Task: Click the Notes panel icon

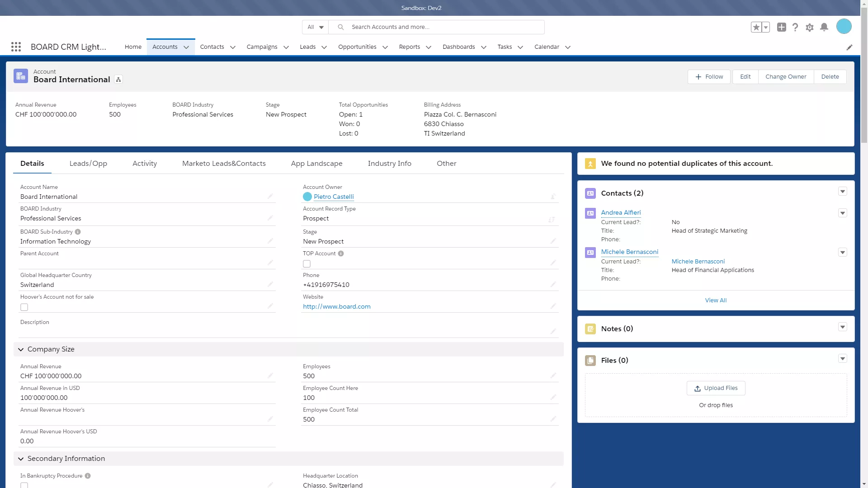Action: [590, 328]
